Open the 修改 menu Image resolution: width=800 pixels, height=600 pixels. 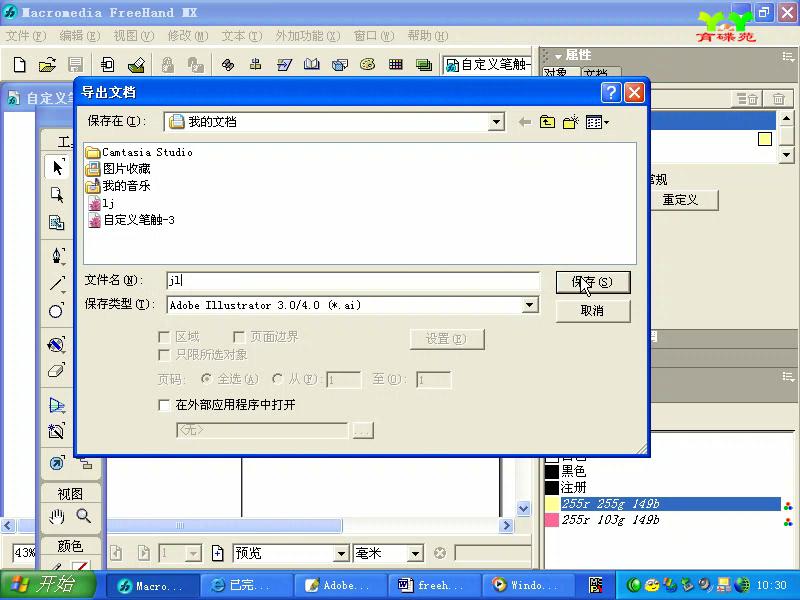tap(188, 36)
